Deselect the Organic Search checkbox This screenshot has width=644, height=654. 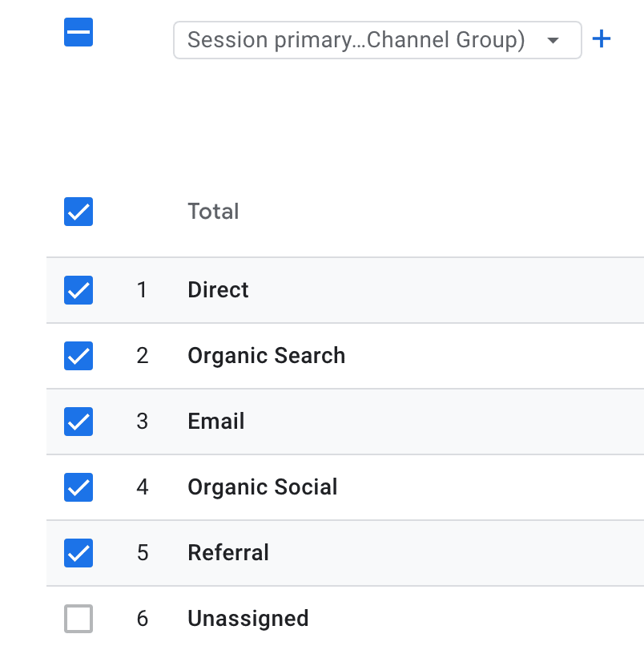(78, 356)
